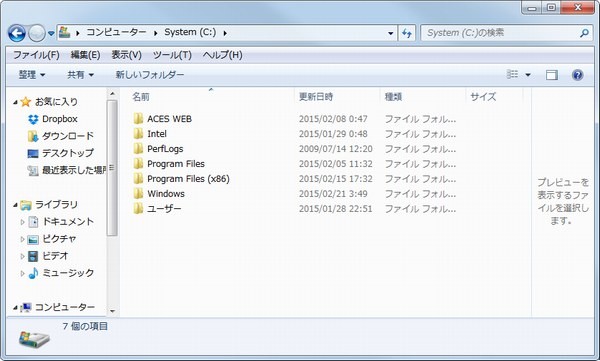Image resolution: width=600 pixels, height=361 pixels.
Task: Select ミュージック library
Action: (68, 273)
